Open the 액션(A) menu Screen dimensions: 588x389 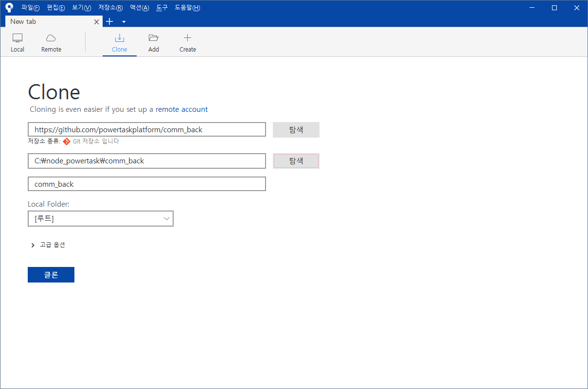click(x=139, y=8)
